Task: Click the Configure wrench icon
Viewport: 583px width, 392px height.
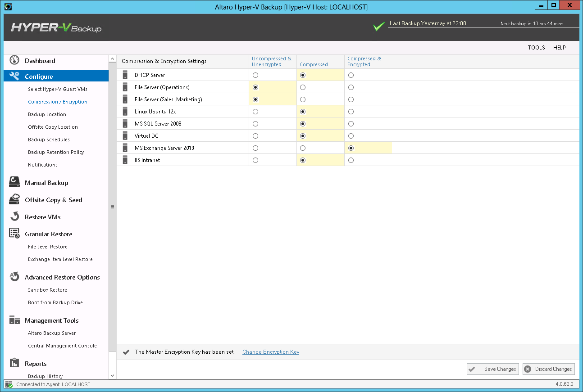Action: 14,76
